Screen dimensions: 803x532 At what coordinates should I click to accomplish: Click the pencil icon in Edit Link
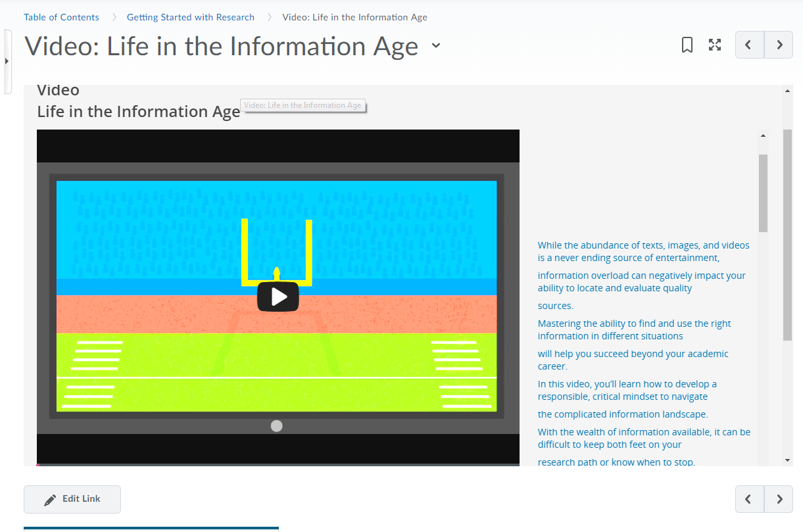[x=50, y=500]
